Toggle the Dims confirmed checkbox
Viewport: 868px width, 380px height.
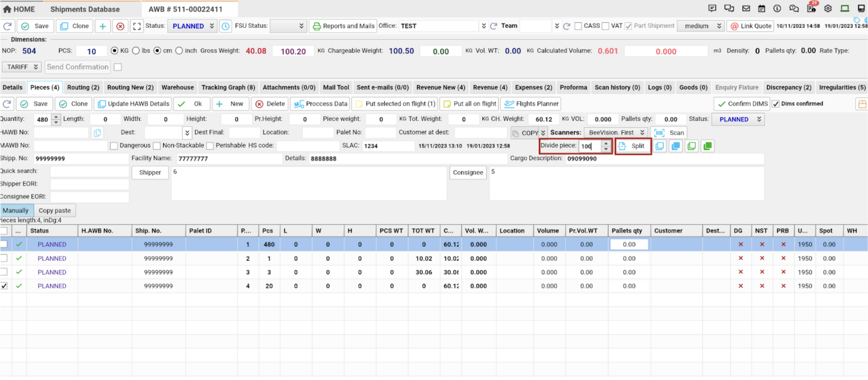(776, 104)
